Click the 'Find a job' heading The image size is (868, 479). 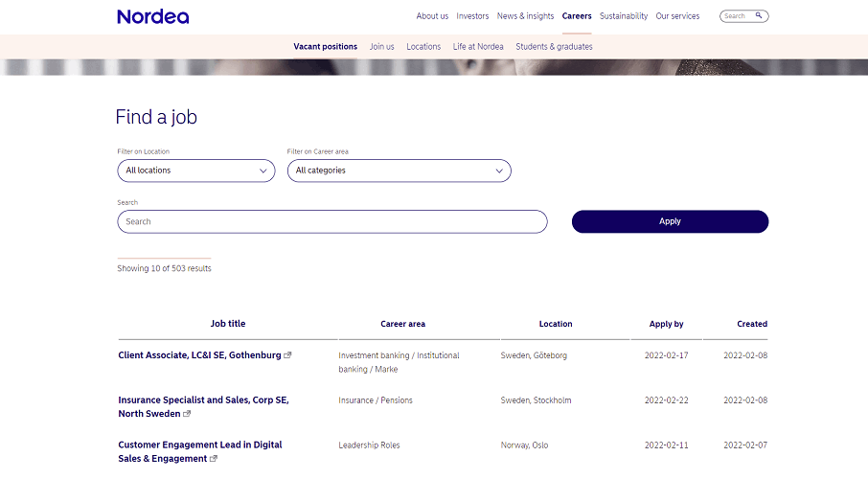point(156,118)
